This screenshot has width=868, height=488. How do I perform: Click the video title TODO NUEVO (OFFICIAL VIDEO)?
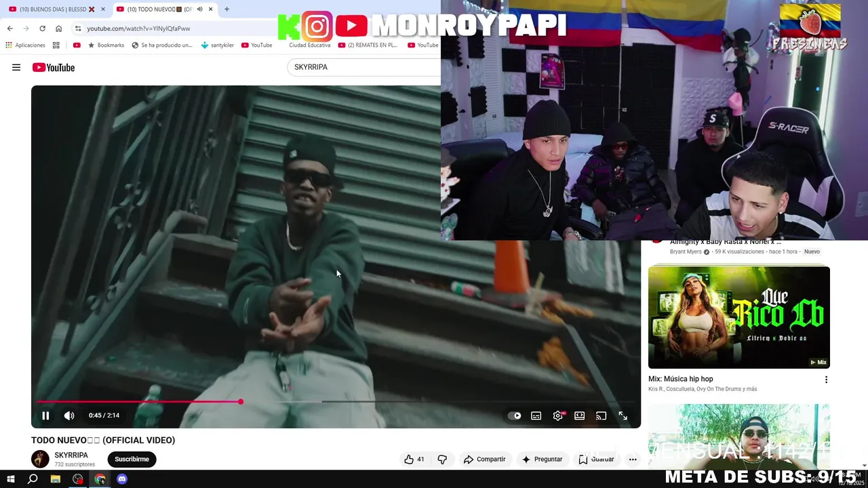tap(103, 440)
